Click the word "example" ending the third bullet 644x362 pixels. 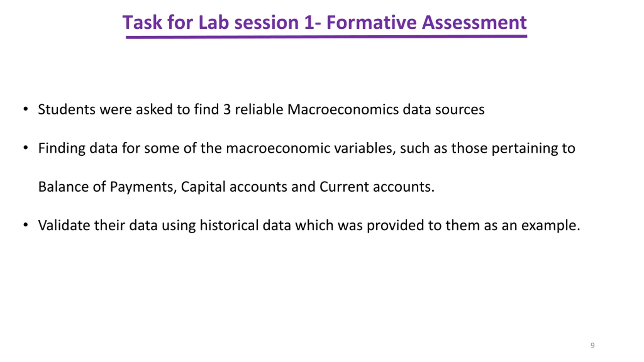[x=550, y=225]
